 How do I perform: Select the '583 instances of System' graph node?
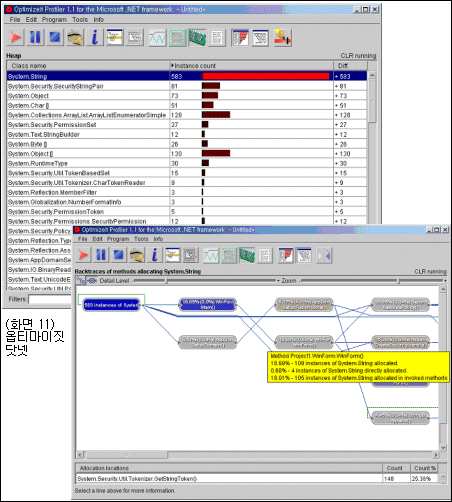[112, 305]
